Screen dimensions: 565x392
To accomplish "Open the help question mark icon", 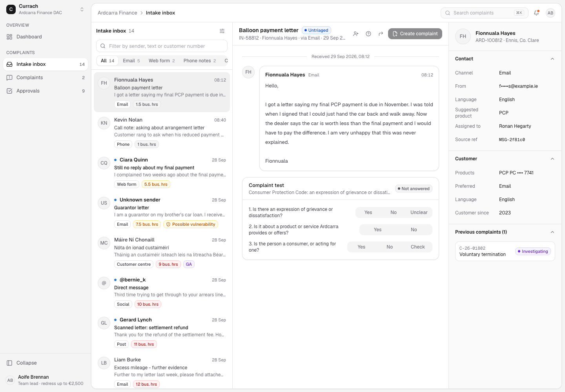I will pos(368,34).
